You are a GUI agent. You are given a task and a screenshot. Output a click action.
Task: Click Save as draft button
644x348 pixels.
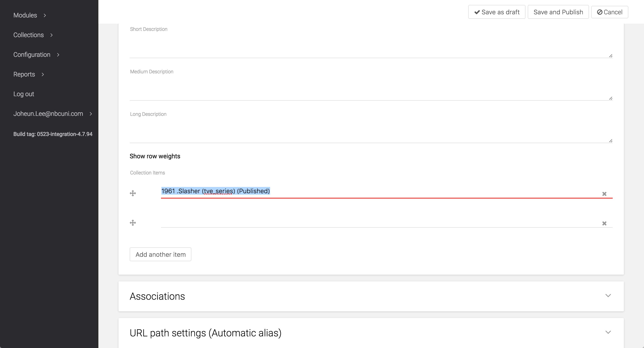point(496,12)
